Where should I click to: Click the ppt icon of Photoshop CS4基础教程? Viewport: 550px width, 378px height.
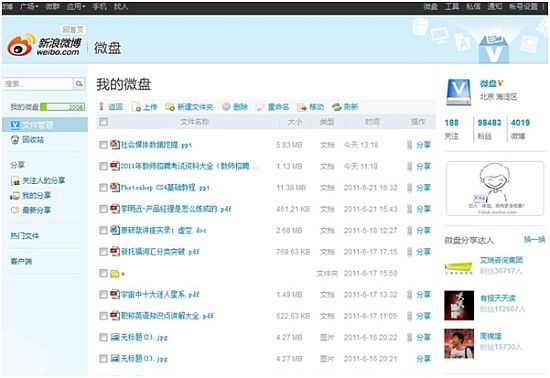click(x=115, y=187)
